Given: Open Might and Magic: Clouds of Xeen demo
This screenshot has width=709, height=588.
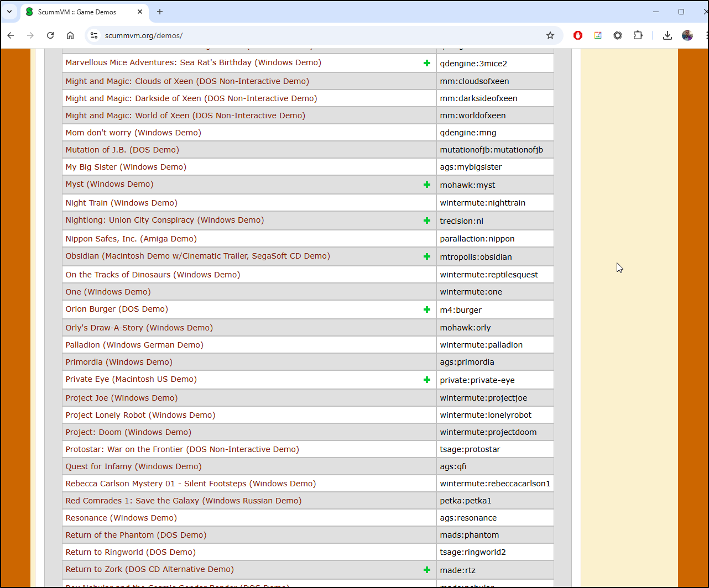Looking at the screenshot, I should point(187,81).
